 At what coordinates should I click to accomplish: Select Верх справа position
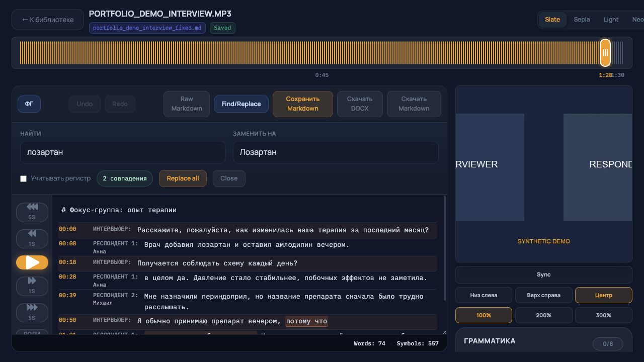tap(543, 295)
